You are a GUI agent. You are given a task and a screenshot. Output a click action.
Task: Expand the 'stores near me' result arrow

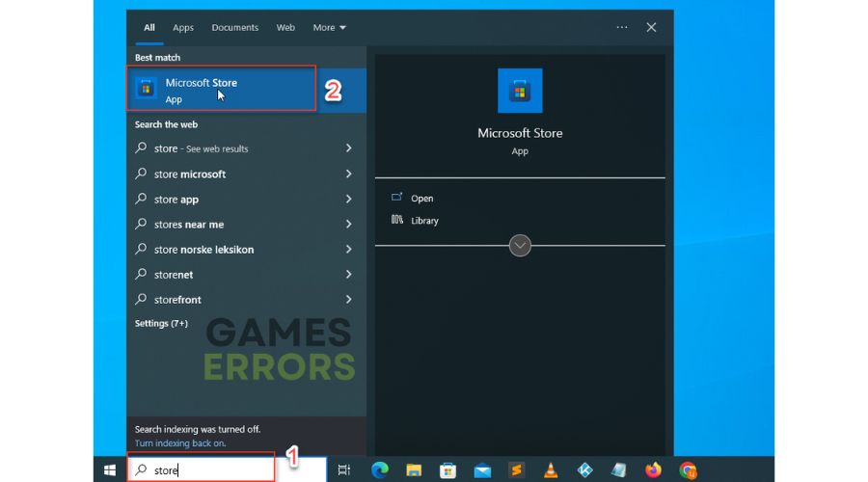coord(349,224)
